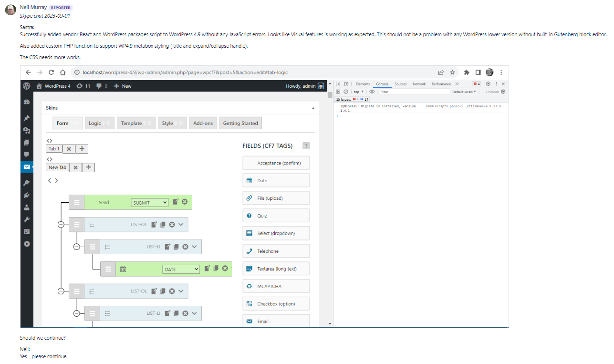Open the DevTools settings gear
This screenshot has width=614, height=364.
(488, 84)
